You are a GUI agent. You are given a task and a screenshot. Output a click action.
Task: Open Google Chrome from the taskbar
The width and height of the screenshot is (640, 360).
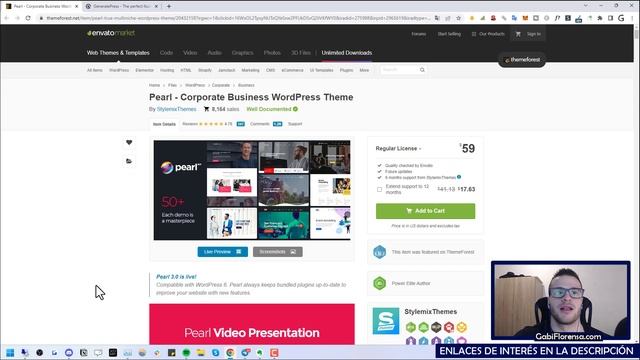[x=230, y=353]
